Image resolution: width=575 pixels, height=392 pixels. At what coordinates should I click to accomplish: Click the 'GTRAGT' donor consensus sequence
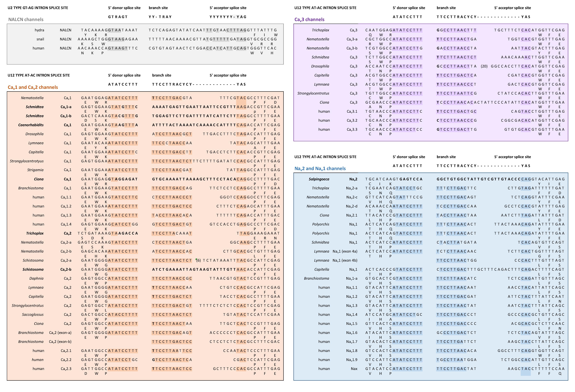coord(118,17)
